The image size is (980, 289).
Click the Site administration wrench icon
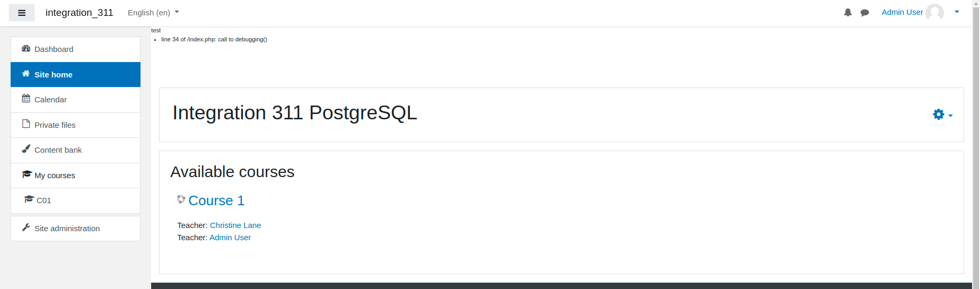[x=26, y=227]
